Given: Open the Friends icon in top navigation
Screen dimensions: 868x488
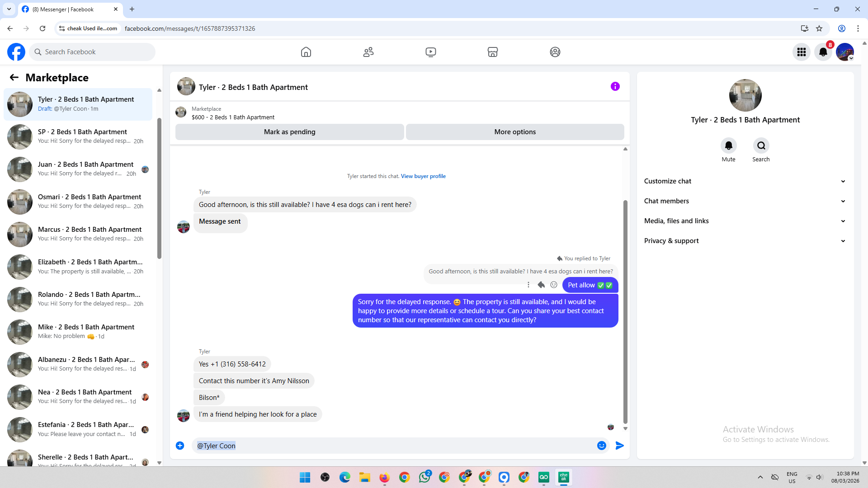Looking at the screenshot, I should tap(368, 52).
